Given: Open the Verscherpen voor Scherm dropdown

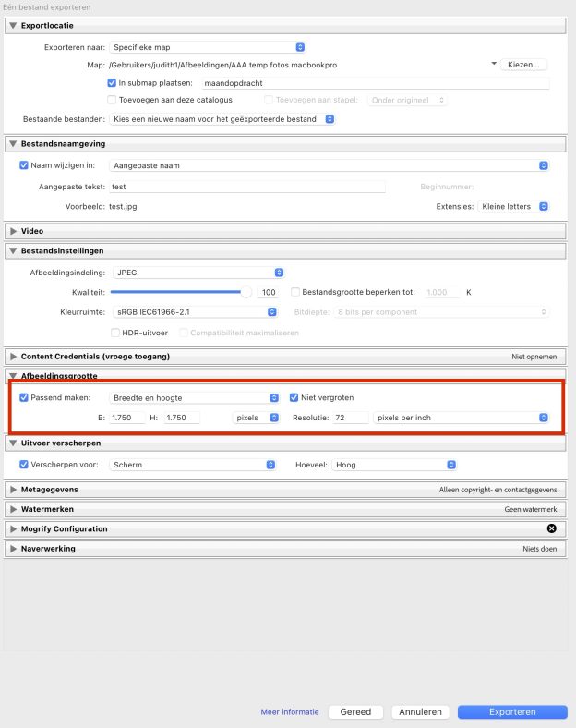Looking at the screenshot, I should pyautogui.click(x=193, y=465).
